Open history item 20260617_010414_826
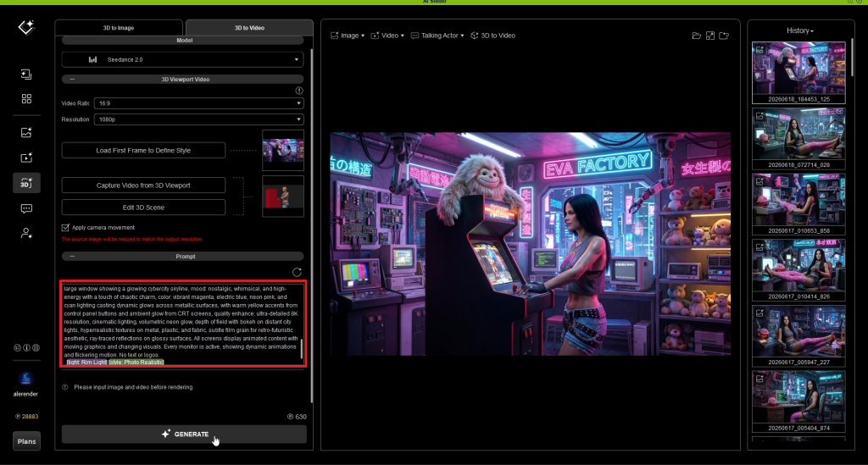Image resolution: width=868 pixels, height=465 pixels. (798, 270)
